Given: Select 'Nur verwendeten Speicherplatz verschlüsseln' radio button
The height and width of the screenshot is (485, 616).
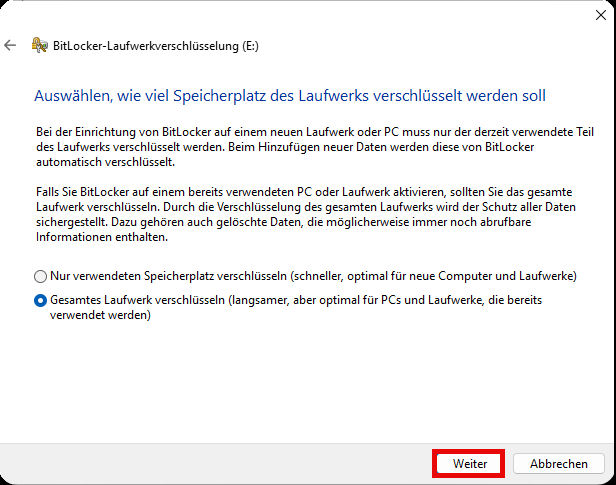Looking at the screenshot, I should (x=40, y=276).
